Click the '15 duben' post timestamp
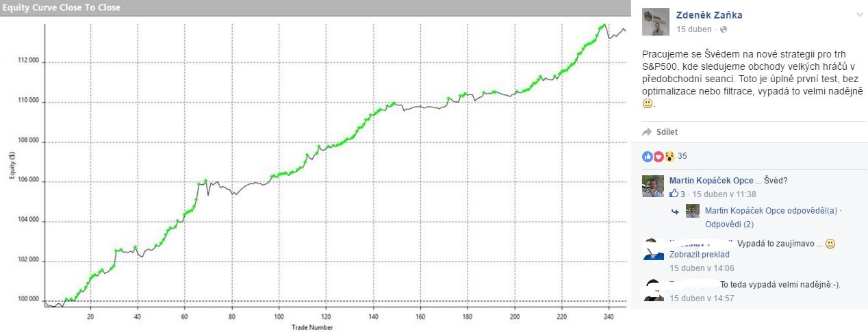 pyautogui.click(x=694, y=29)
